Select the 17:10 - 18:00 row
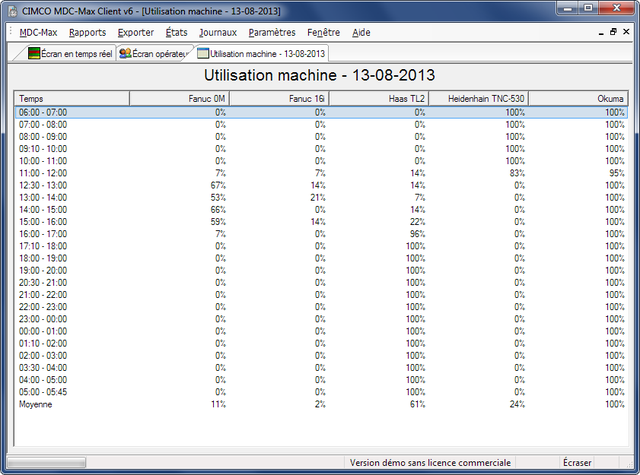Image resolution: width=640 pixels, height=475 pixels. (321, 246)
